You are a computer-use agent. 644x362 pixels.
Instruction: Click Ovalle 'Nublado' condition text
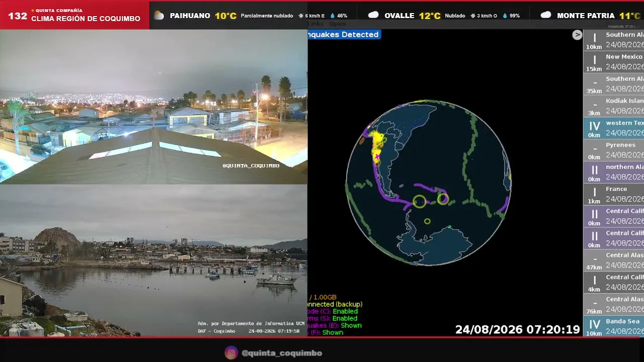455,16
